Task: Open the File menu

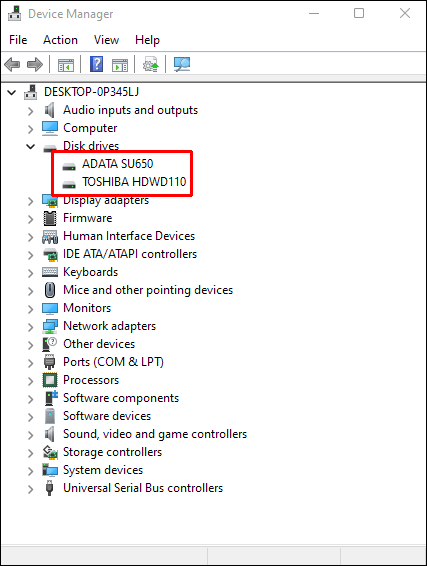Action: [18, 40]
